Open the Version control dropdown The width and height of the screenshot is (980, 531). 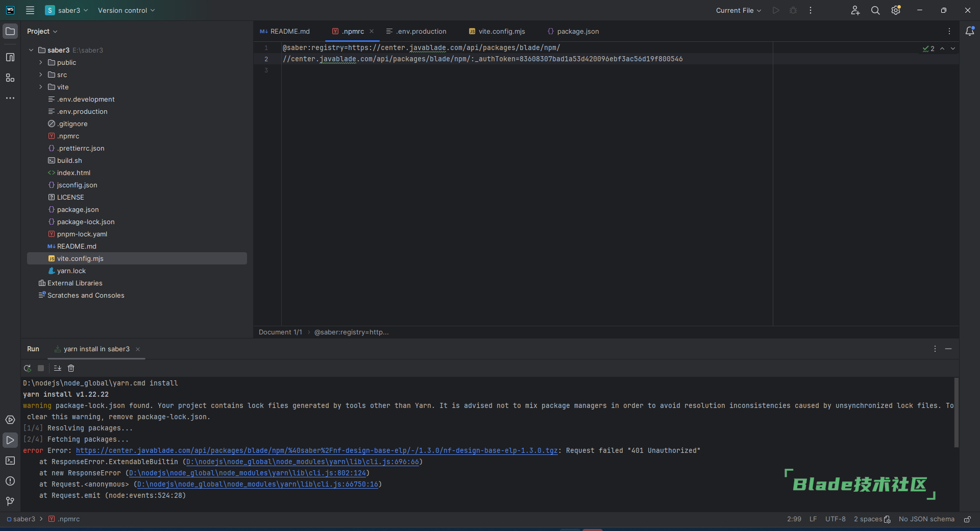pyautogui.click(x=126, y=10)
